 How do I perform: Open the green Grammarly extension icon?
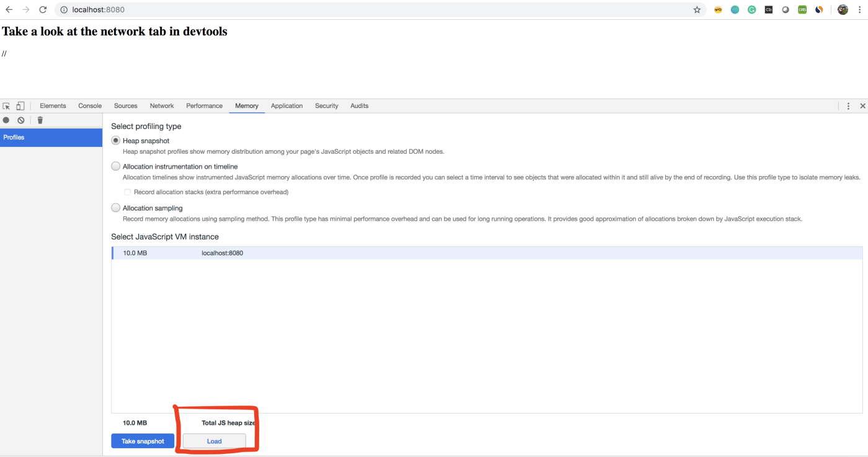tap(751, 10)
